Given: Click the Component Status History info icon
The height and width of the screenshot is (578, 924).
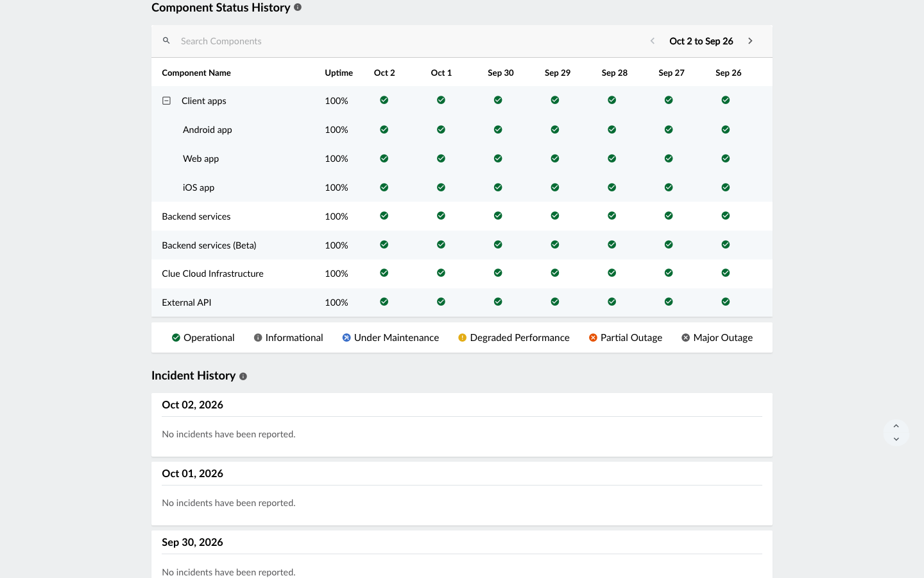Looking at the screenshot, I should pos(298,8).
